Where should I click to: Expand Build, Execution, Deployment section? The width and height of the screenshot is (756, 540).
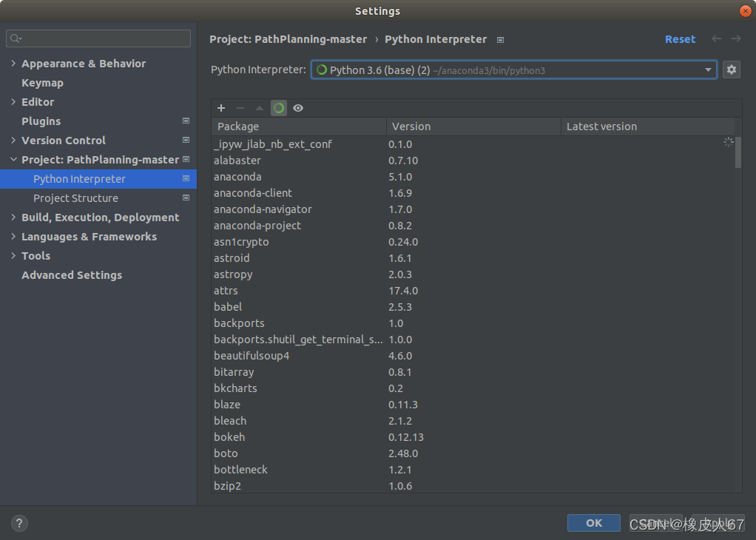13,217
